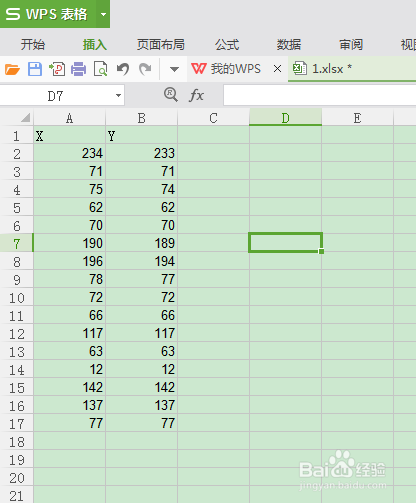Click cell A15 with value 142
Image resolution: width=416 pixels, height=503 pixels.
69,388
